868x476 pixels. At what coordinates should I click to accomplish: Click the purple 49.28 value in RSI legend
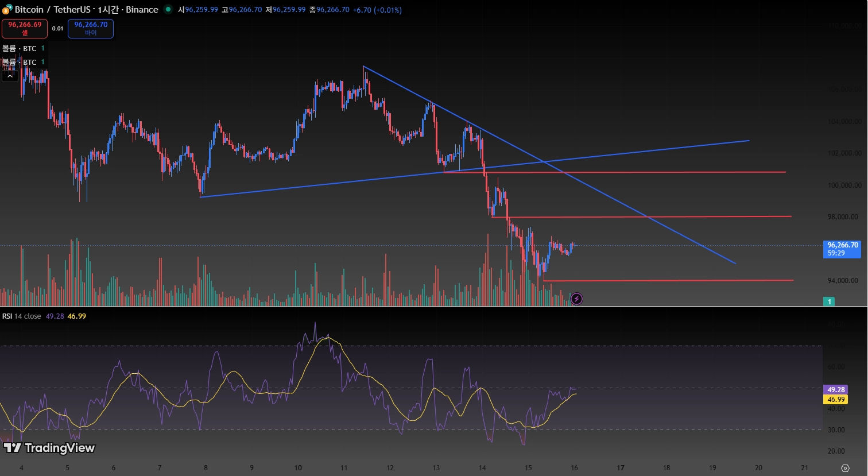pyautogui.click(x=55, y=316)
